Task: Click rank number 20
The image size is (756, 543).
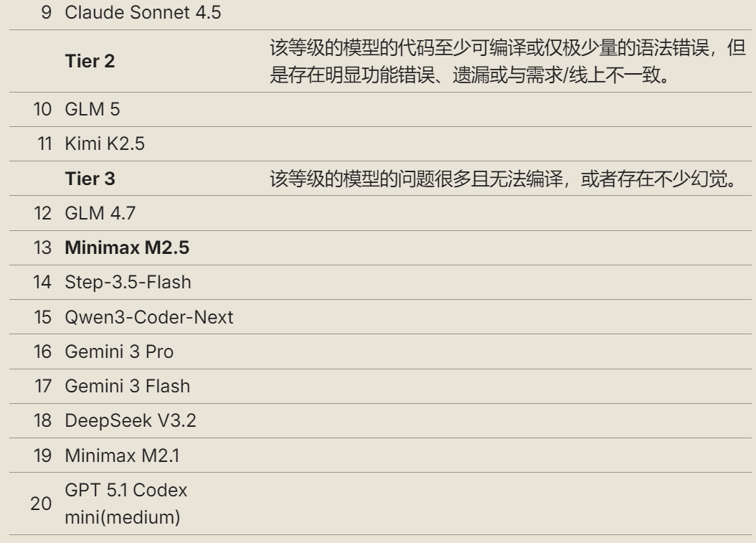Action: pos(41,504)
